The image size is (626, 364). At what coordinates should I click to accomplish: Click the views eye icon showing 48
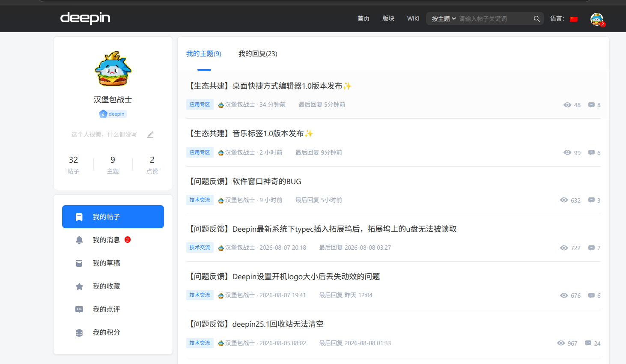tap(567, 105)
